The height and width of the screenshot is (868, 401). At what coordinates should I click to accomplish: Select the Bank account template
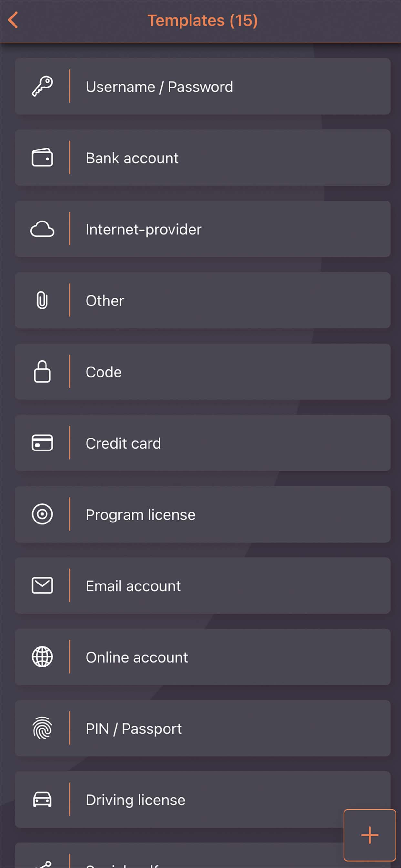(202, 158)
